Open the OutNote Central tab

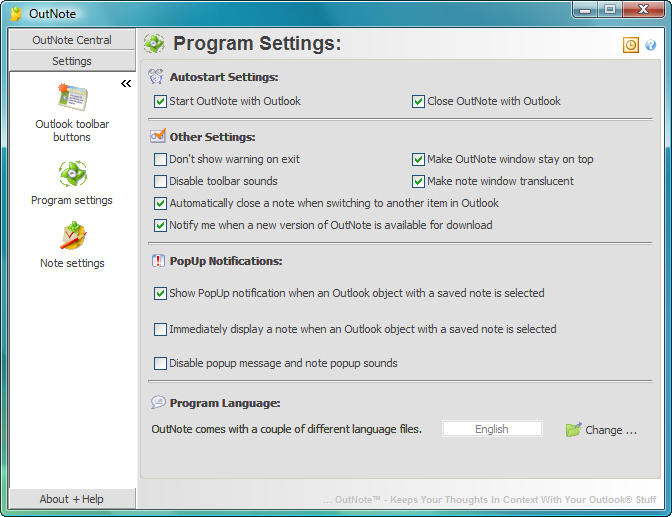coord(72,40)
